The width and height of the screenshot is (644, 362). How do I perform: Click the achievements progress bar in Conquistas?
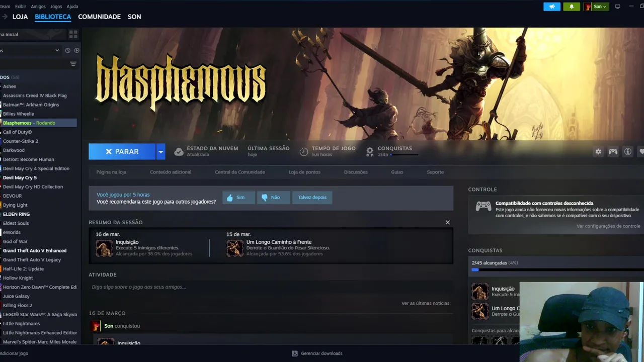click(x=557, y=270)
